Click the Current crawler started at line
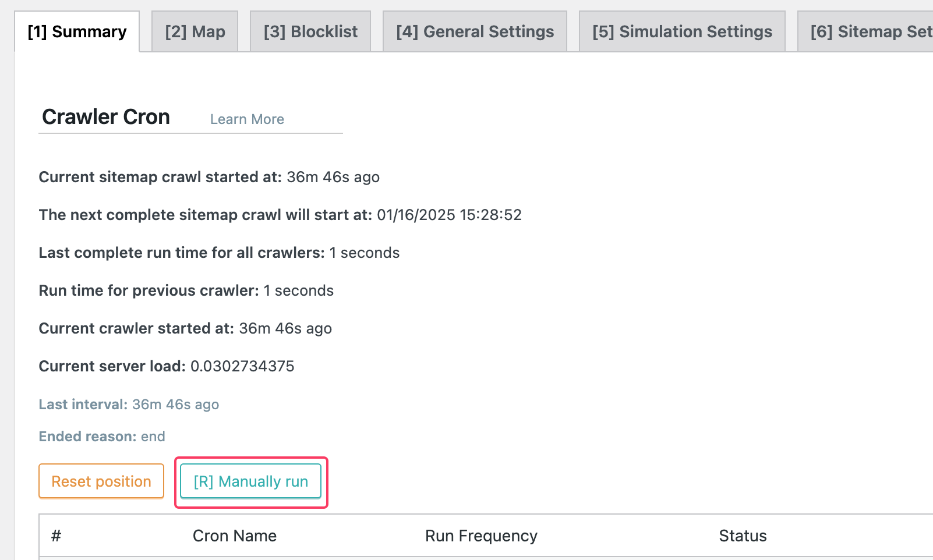 185,328
